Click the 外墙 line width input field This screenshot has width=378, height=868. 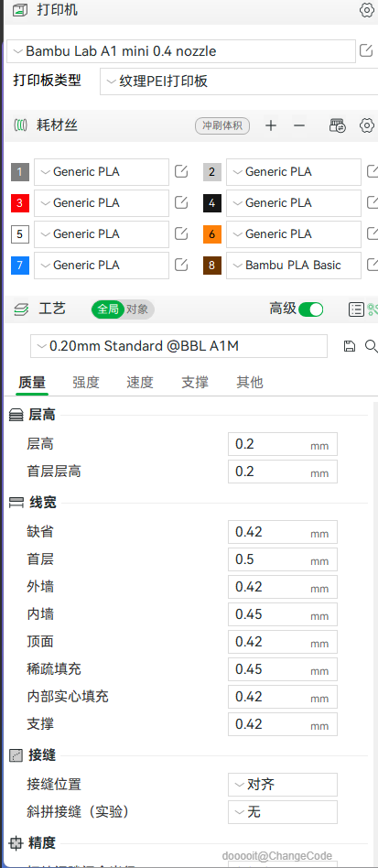coord(283,587)
